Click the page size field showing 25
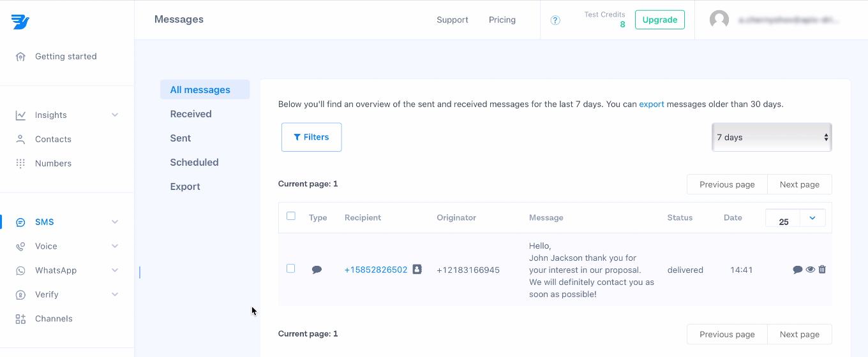Image resolution: width=868 pixels, height=357 pixels. [783, 218]
